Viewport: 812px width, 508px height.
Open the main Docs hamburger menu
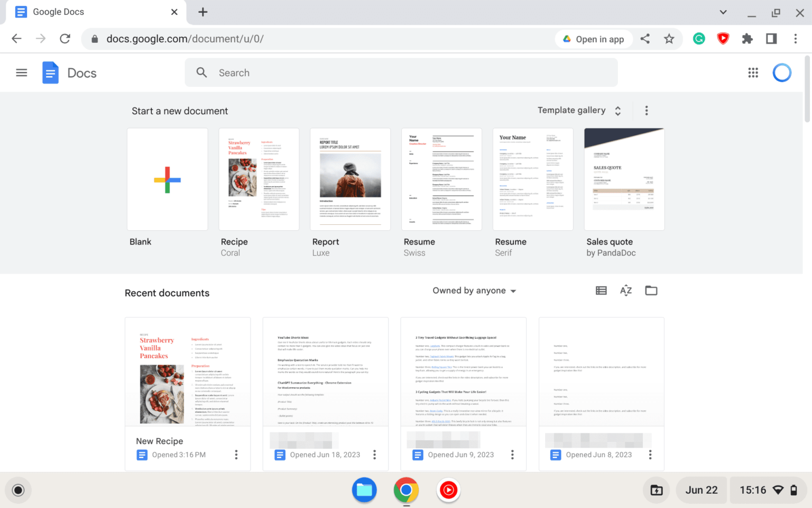21,72
